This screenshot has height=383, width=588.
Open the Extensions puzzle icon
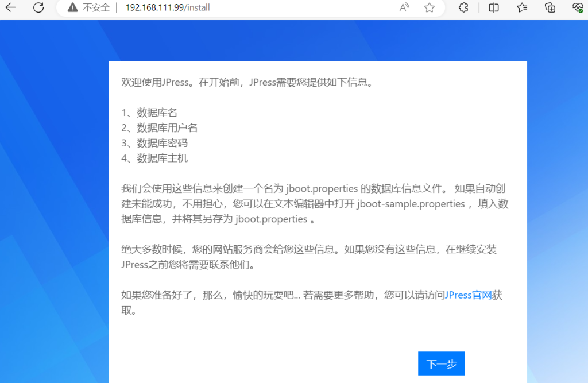coord(463,7)
